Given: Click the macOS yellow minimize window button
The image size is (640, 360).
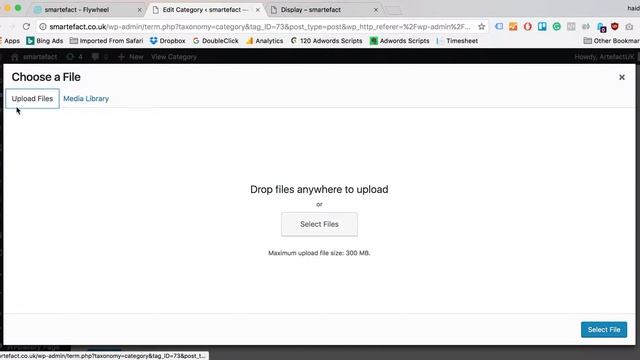Looking at the screenshot, I should pos(7,8).
